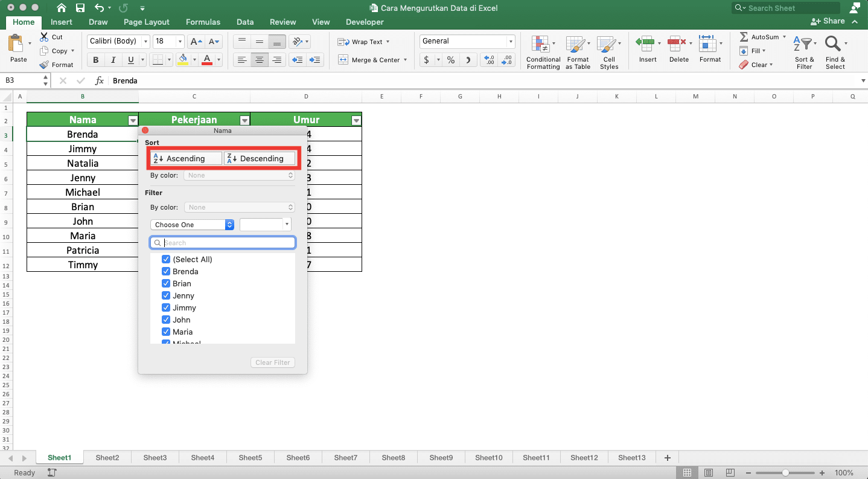
Task: Open the Umur column filter arrow
Action: 356,120
